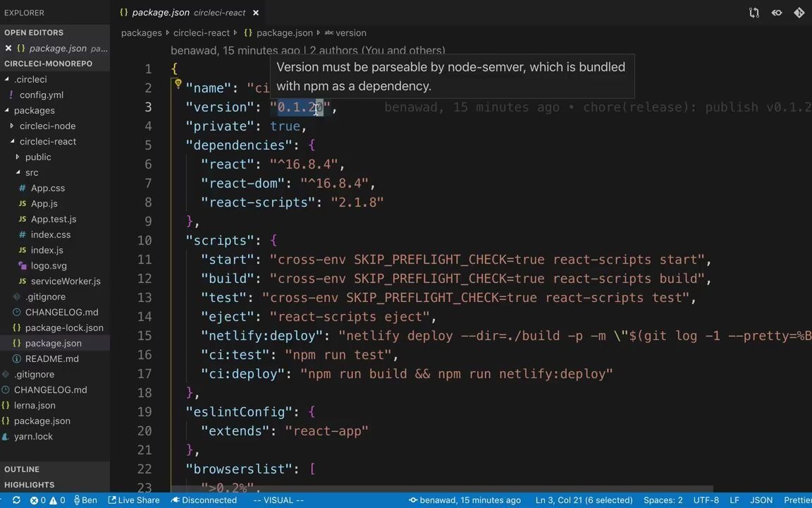Click line number 10 in gutter

point(144,241)
